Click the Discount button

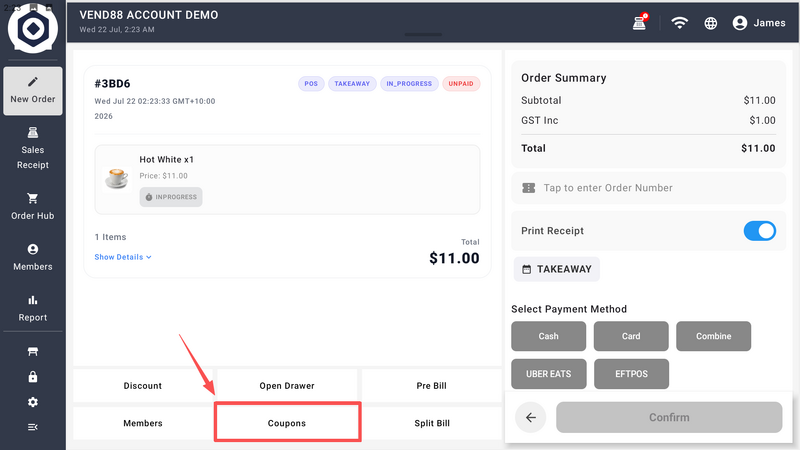(143, 386)
